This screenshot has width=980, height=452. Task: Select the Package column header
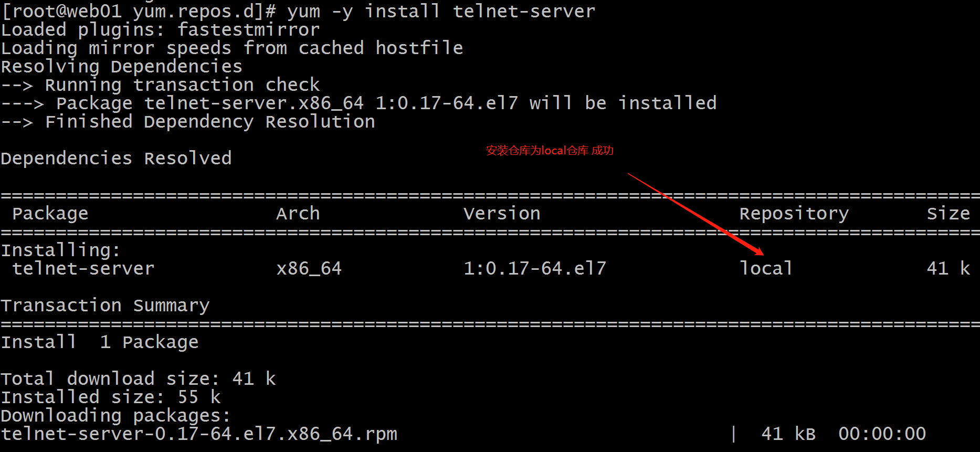tap(50, 214)
